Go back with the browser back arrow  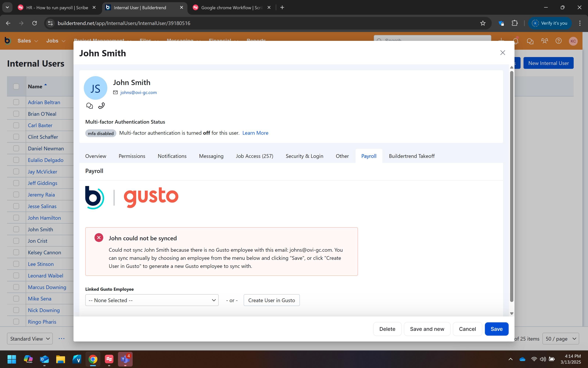click(8, 23)
